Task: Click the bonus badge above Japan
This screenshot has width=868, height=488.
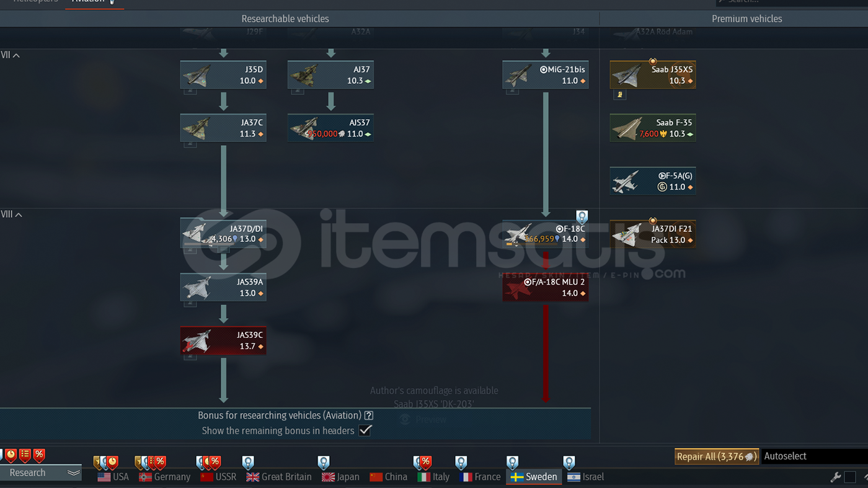Action: coord(323,463)
